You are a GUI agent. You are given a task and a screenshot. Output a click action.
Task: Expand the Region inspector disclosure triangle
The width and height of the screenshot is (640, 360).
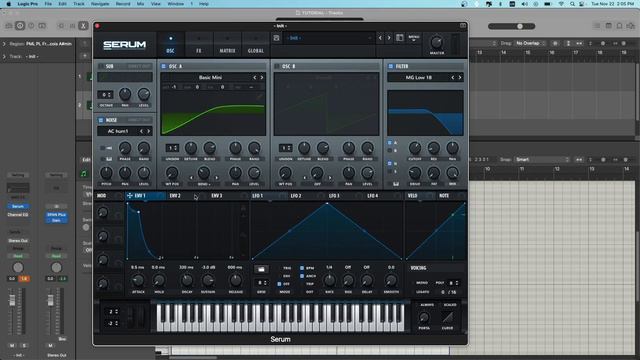pyautogui.click(x=4, y=44)
